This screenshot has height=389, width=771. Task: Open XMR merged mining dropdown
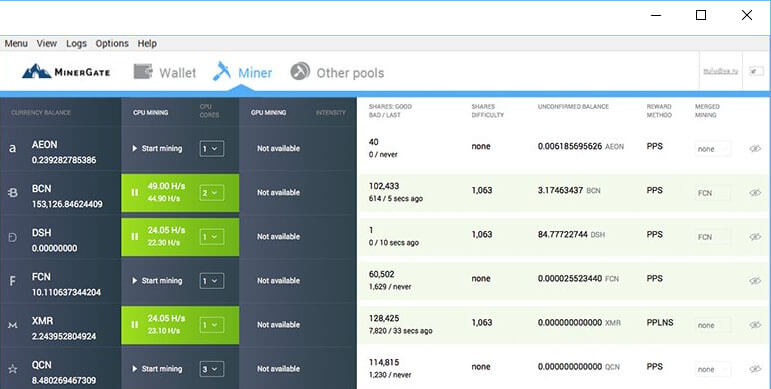(712, 325)
